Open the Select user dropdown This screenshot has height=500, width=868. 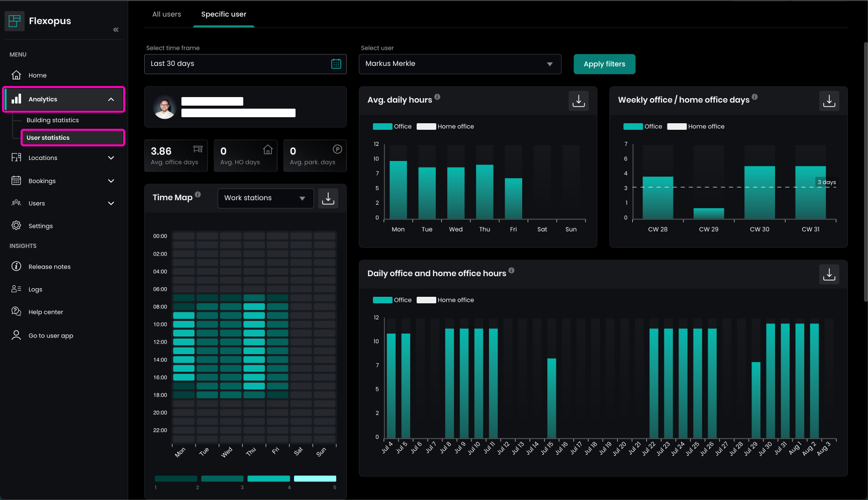[459, 64]
